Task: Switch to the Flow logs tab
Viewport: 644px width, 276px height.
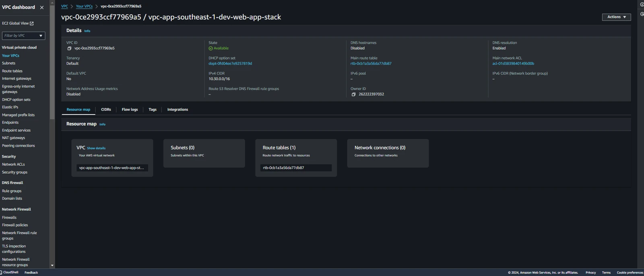Action: pyautogui.click(x=130, y=110)
